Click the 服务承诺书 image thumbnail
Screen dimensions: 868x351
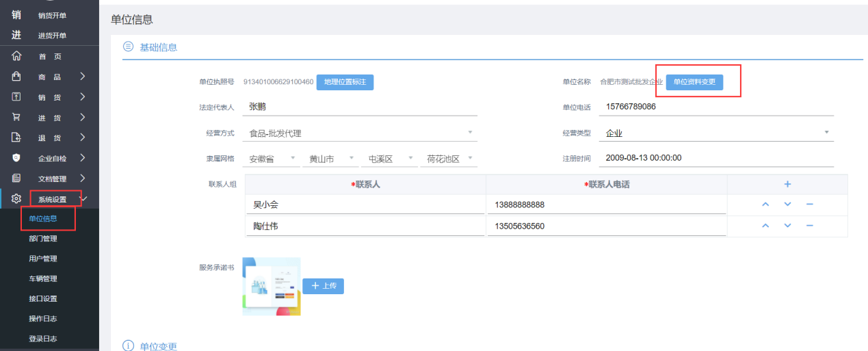(x=272, y=286)
